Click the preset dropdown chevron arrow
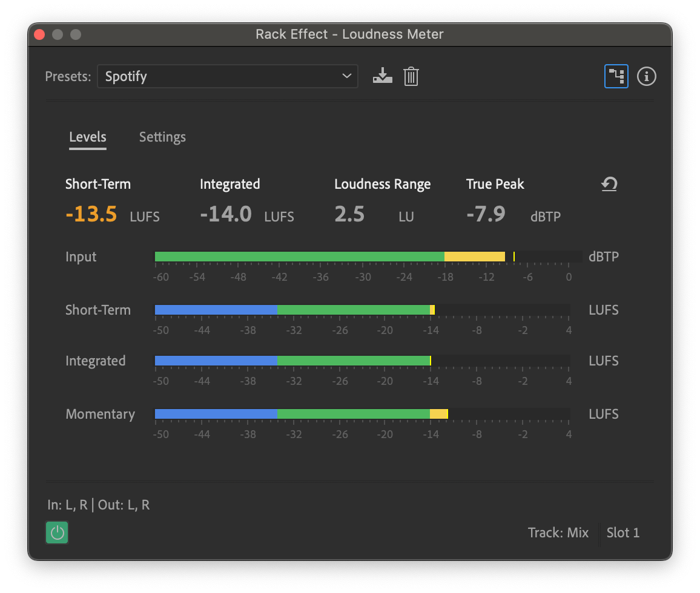The image size is (700, 593). pyautogui.click(x=346, y=76)
